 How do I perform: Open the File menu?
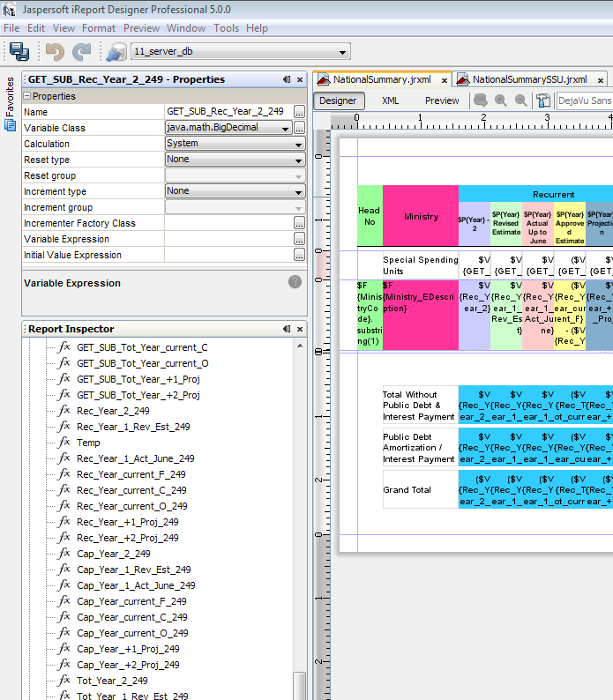(11, 28)
